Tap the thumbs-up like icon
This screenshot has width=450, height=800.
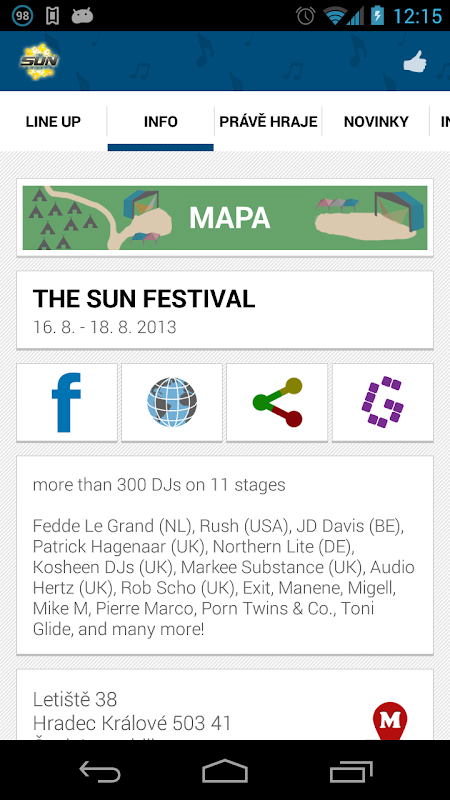415,62
